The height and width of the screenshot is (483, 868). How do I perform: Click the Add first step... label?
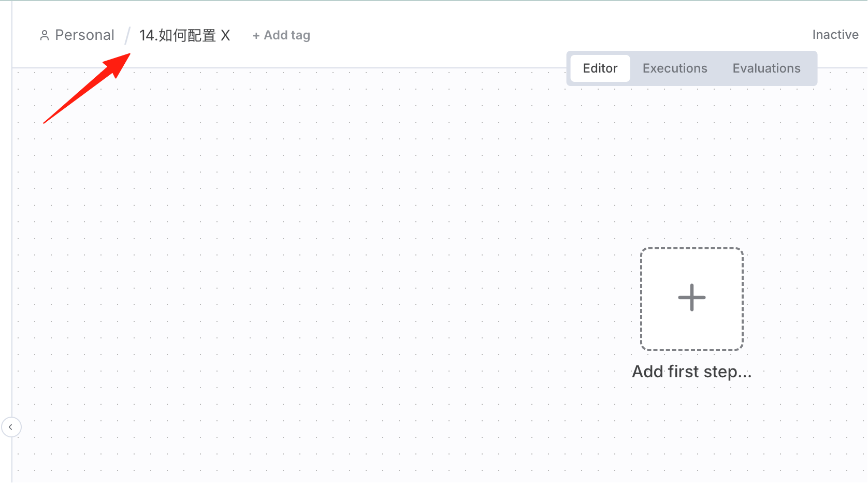point(692,372)
